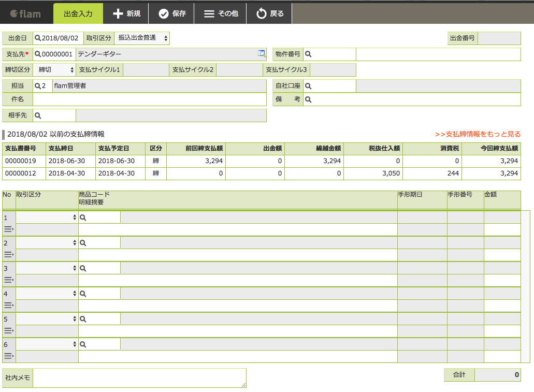The height and width of the screenshot is (392, 534).
Task: Click the 社内メモ text area
Action: [x=140, y=378]
